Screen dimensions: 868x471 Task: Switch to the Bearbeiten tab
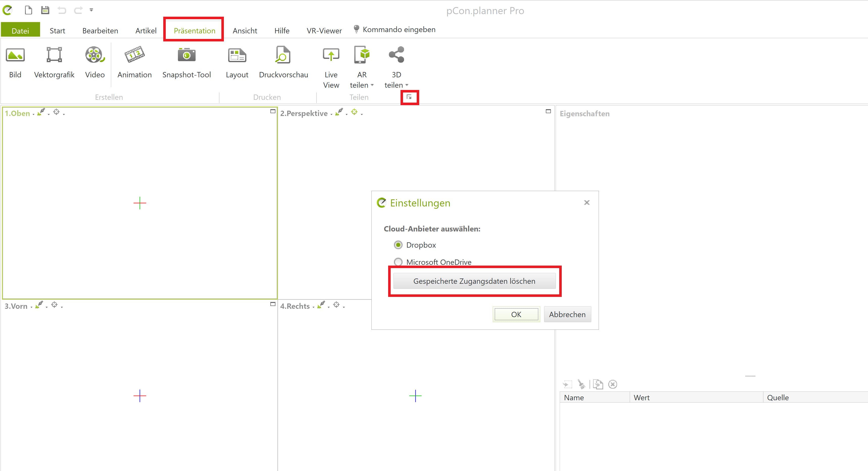pyautogui.click(x=100, y=31)
